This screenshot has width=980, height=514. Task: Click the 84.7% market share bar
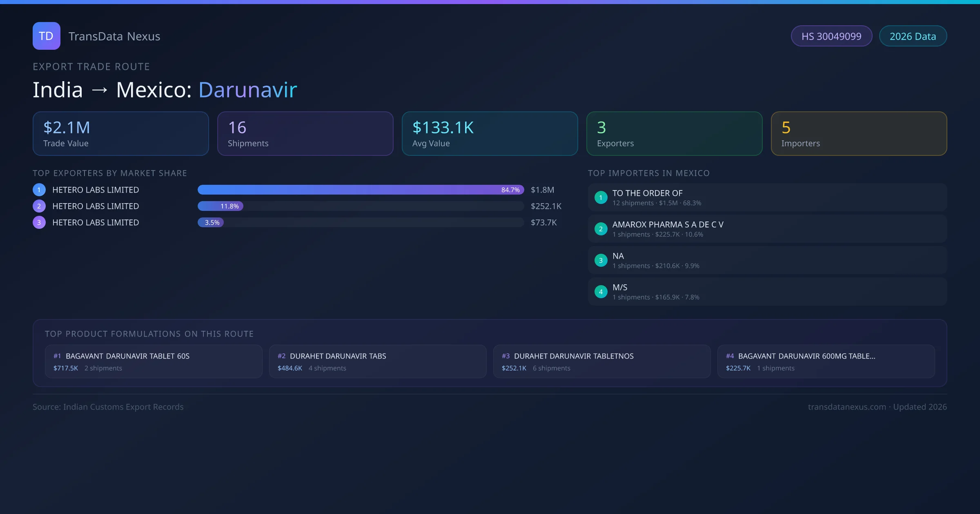click(x=360, y=190)
